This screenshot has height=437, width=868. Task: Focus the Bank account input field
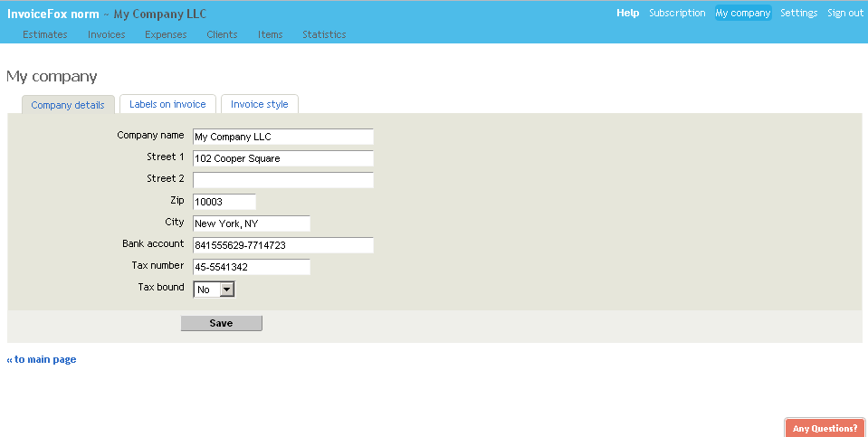tap(283, 245)
